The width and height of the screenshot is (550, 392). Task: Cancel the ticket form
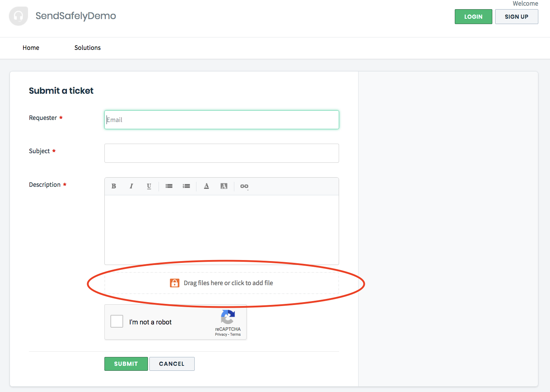(x=172, y=364)
